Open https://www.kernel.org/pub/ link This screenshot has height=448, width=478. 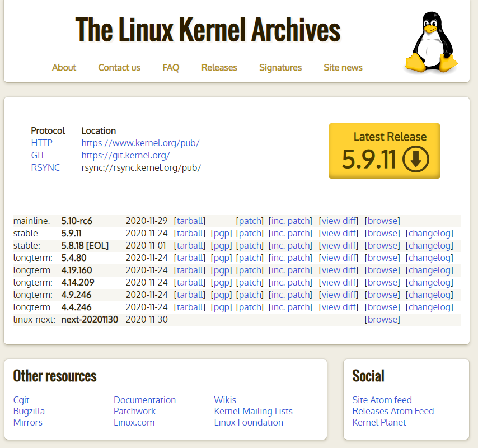[x=140, y=143]
